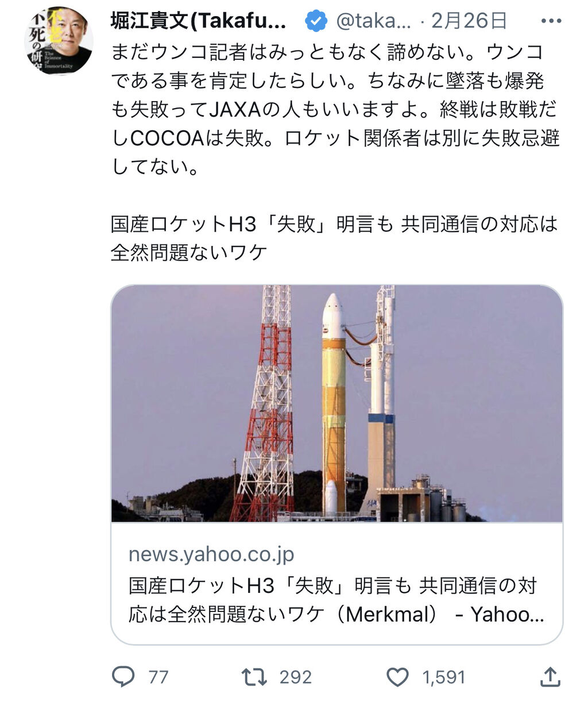This screenshot has height=705, width=588.
Task: Click the news.yahoo.co.jp domain text
Action: [211, 554]
